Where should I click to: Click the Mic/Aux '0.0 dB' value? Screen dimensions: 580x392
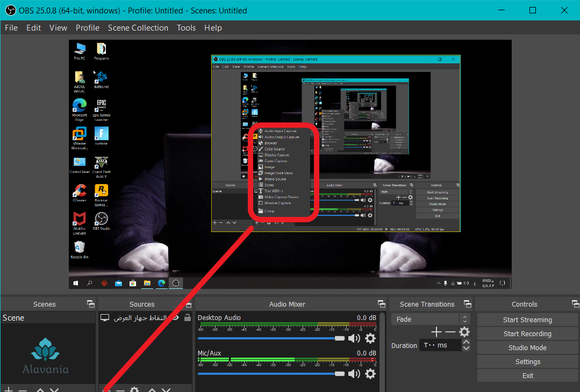click(x=366, y=353)
